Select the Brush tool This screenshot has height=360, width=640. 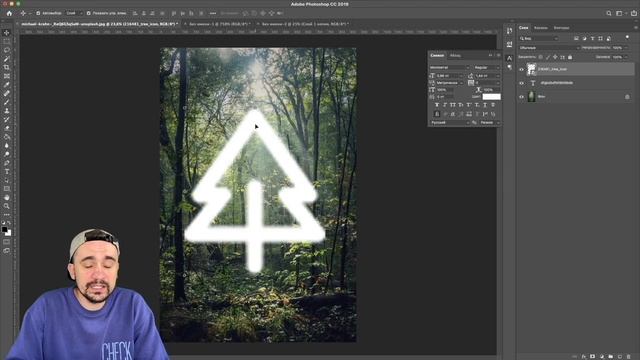7,102
